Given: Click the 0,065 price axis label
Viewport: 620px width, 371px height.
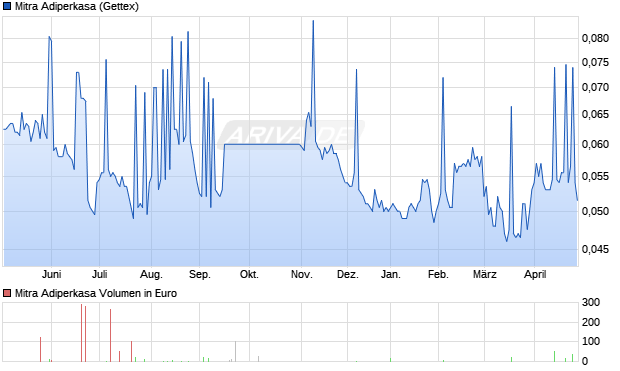Looking at the screenshot, I should [595, 115].
